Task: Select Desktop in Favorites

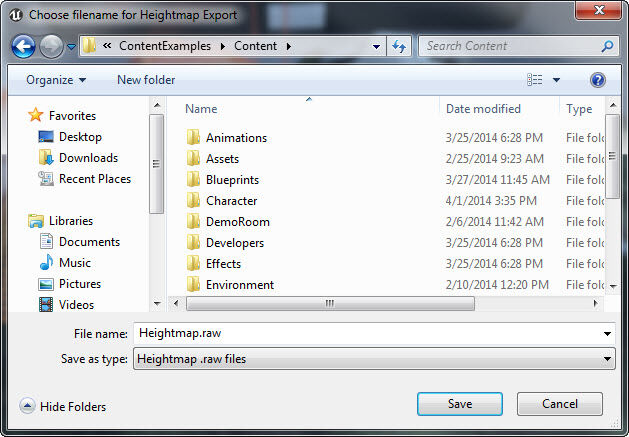Action: pos(80,137)
